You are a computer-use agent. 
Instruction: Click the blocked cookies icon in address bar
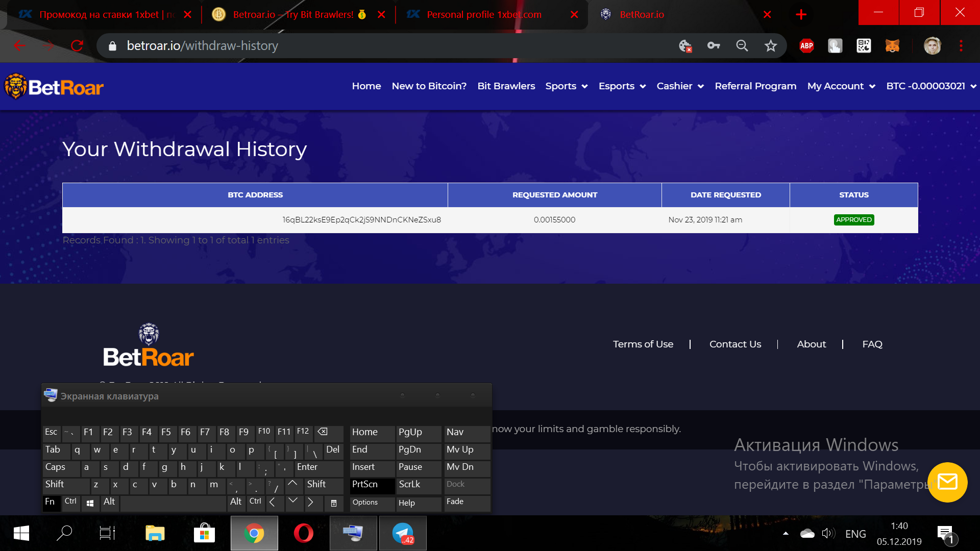coord(685,46)
